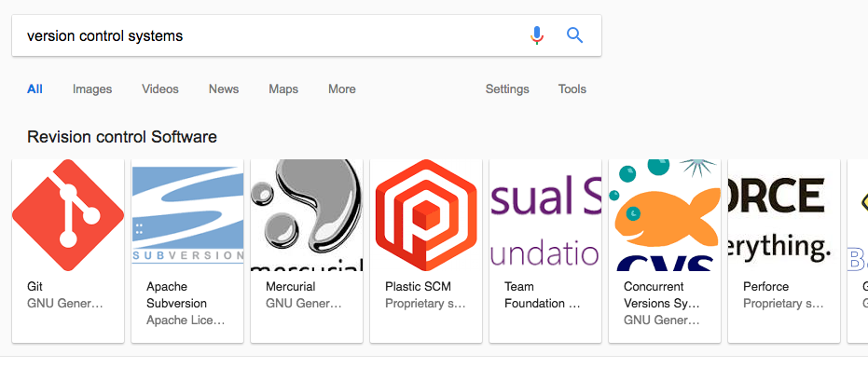
Task: Click the Team Foundation logo image
Action: (545, 215)
